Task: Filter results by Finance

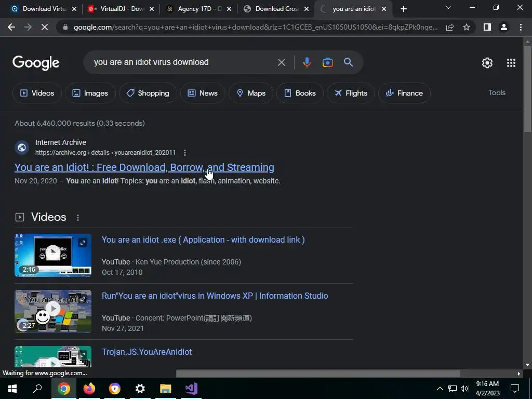Action: (x=404, y=94)
